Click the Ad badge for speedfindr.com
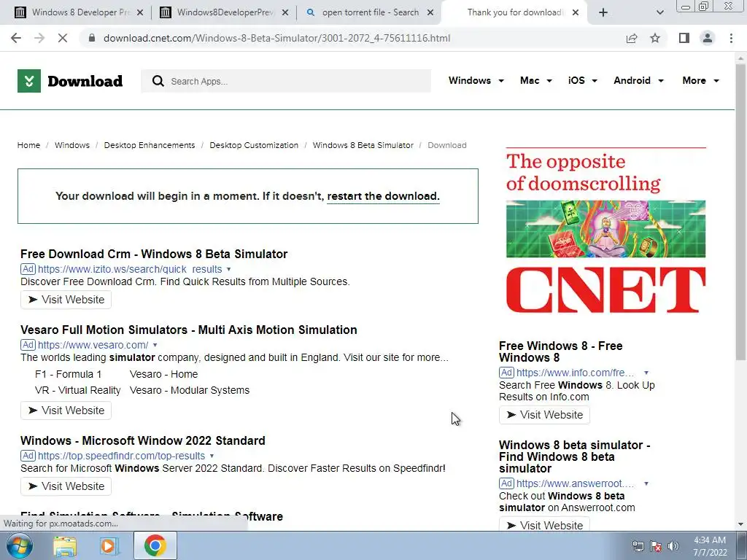 tap(28, 456)
